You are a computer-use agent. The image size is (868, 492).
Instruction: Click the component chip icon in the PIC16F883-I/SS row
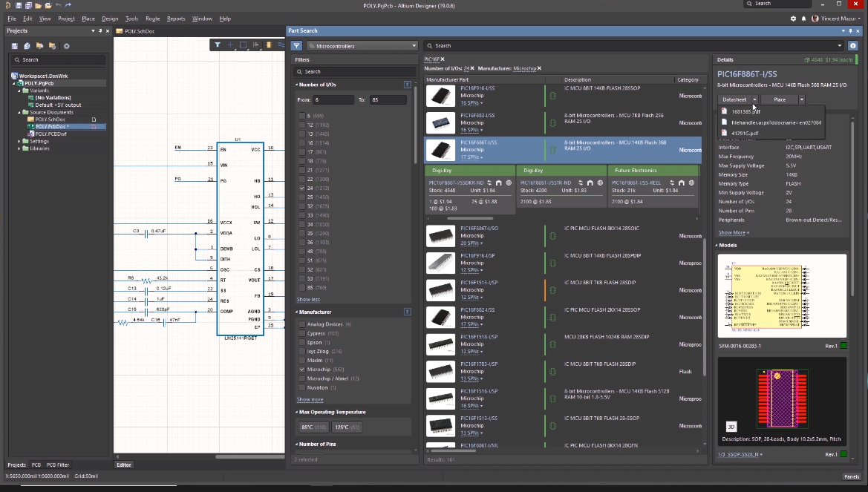click(552, 123)
